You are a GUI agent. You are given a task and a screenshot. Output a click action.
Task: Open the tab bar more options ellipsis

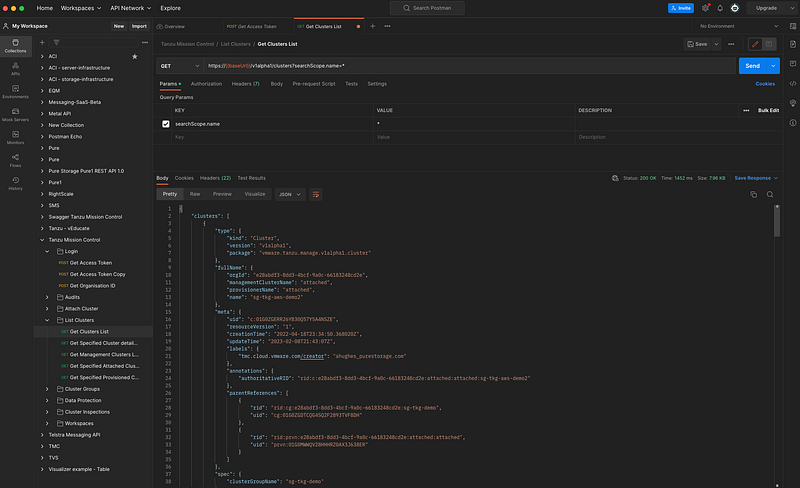coord(387,26)
